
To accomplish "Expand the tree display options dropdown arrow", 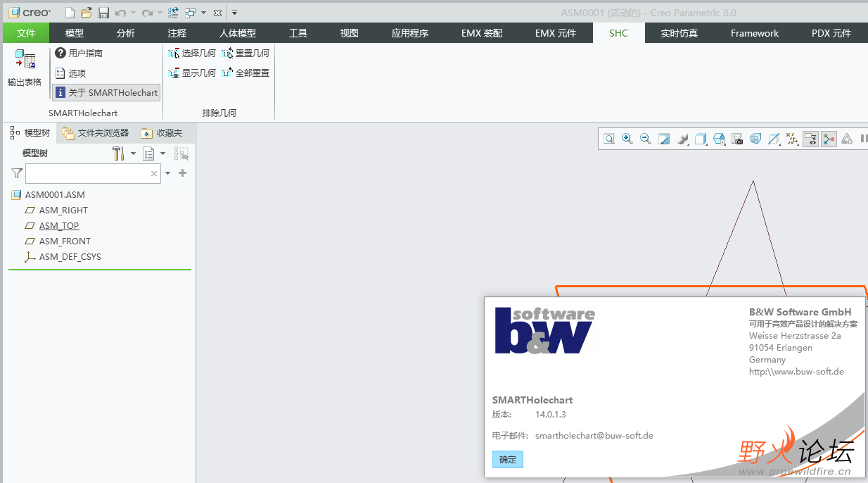I will (163, 153).
